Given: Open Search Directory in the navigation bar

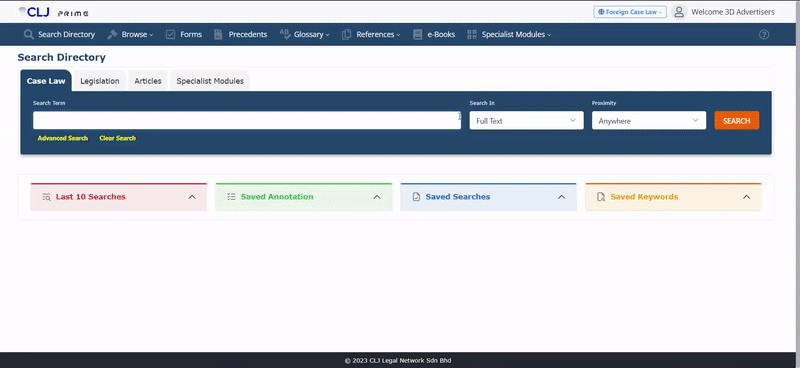Looking at the screenshot, I should coord(66,35).
